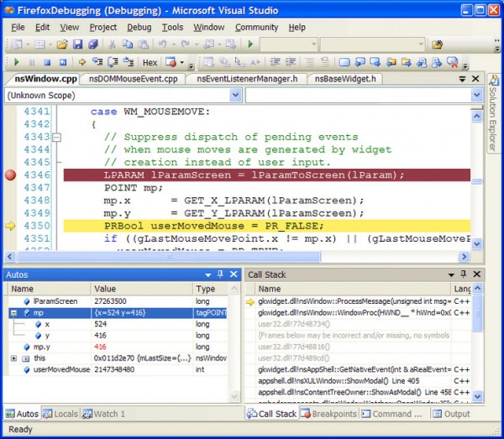The width and height of the screenshot is (504, 439).
Task: Open the Tools menu
Action: tap(172, 28)
